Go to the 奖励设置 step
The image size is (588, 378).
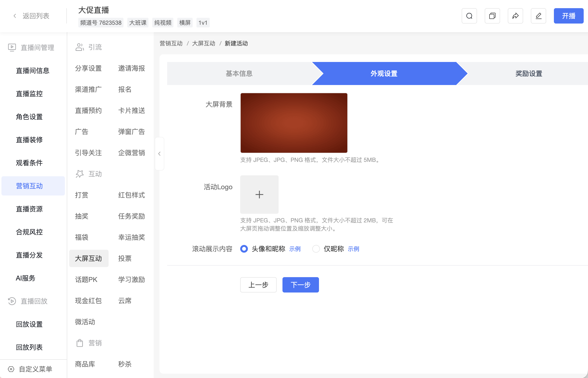pos(529,73)
